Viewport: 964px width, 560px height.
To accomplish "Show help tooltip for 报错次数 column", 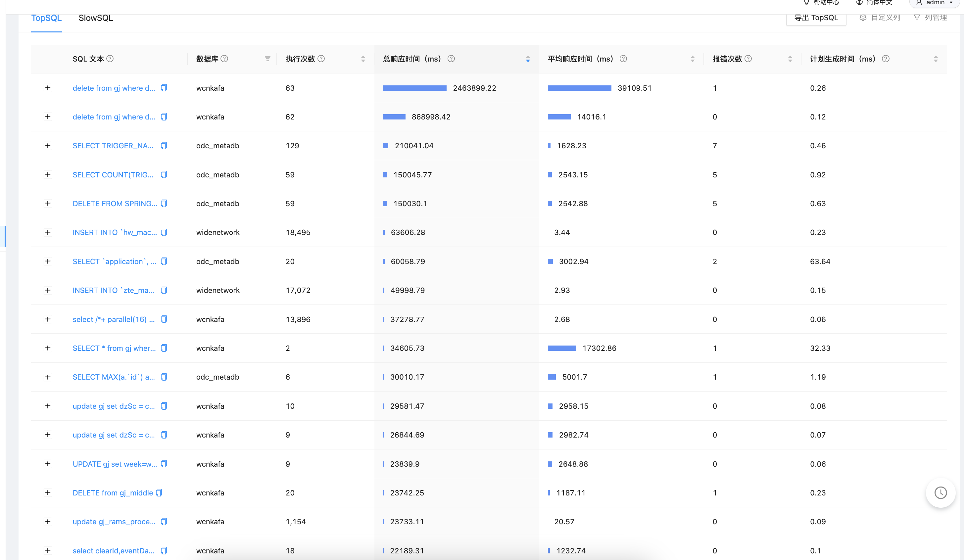I will [x=748, y=59].
